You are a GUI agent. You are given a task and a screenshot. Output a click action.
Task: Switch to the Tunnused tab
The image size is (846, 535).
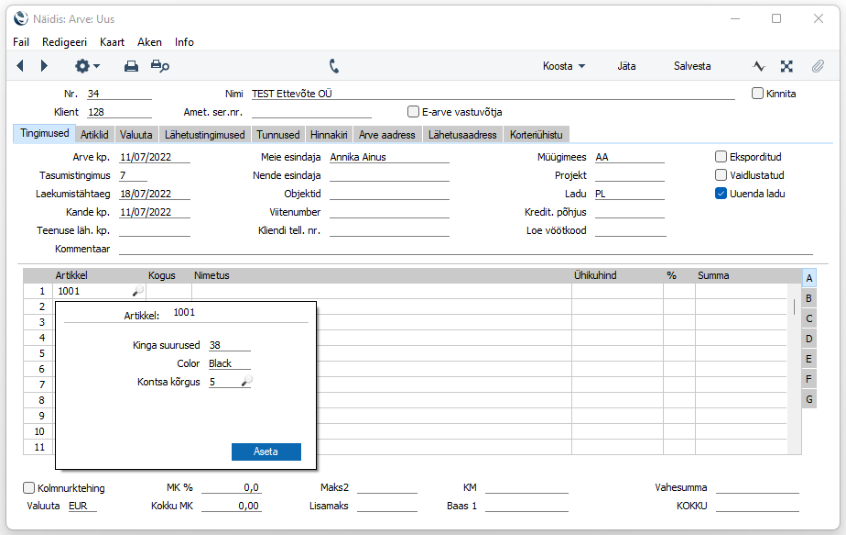pos(278,134)
